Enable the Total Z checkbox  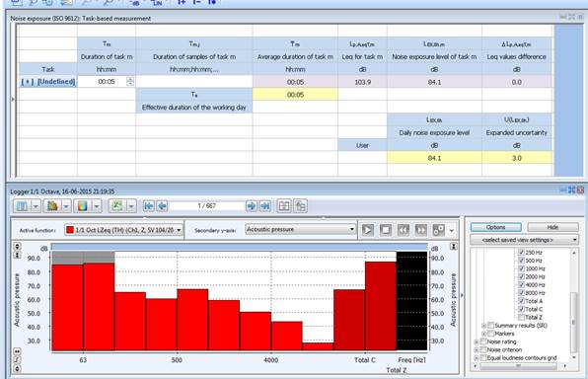521,317
